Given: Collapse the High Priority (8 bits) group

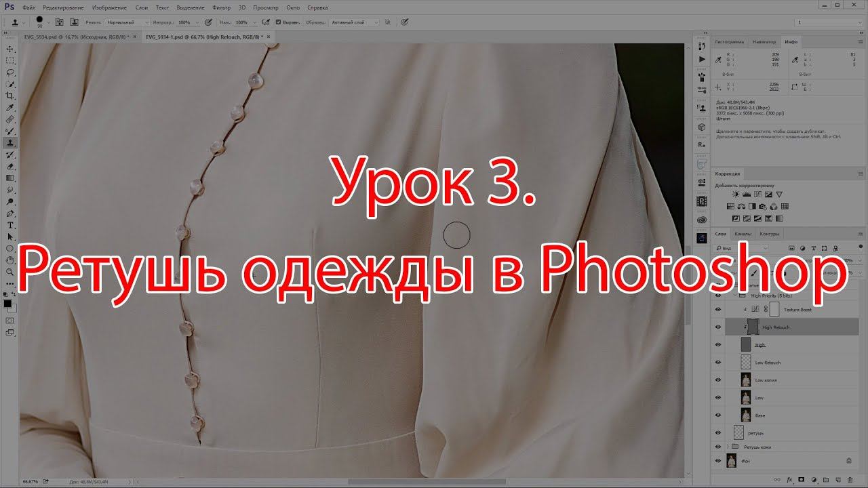Looking at the screenshot, I should pos(736,296).
